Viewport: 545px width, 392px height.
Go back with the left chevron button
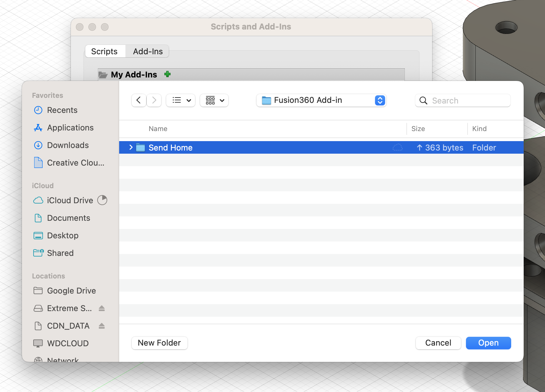[139, 100]
